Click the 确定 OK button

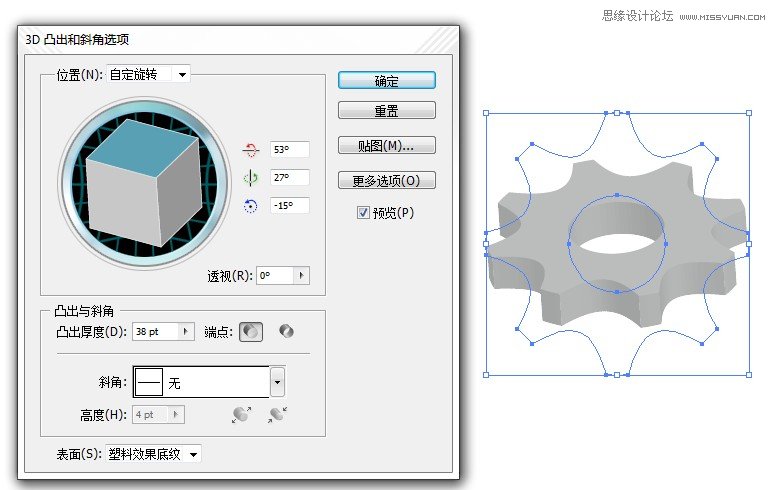387,81
